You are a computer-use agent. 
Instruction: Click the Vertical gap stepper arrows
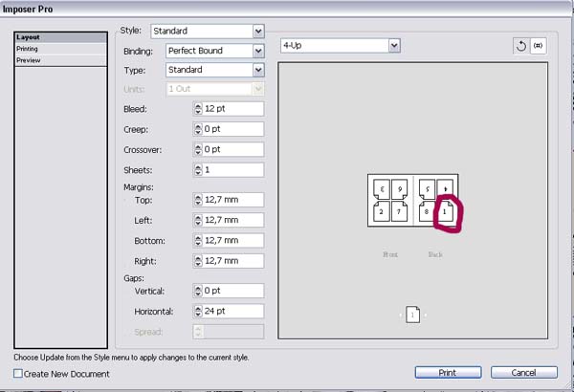tap(198, 291)
